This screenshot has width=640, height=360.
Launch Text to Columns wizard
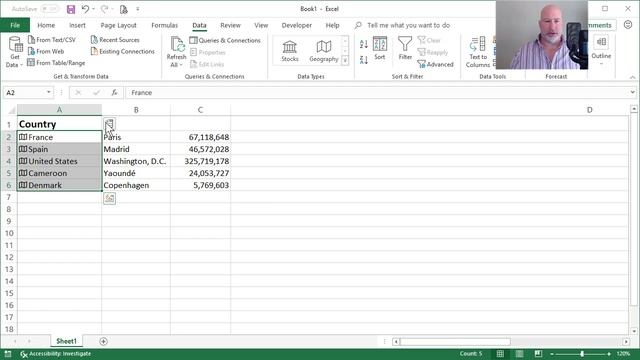478,52
